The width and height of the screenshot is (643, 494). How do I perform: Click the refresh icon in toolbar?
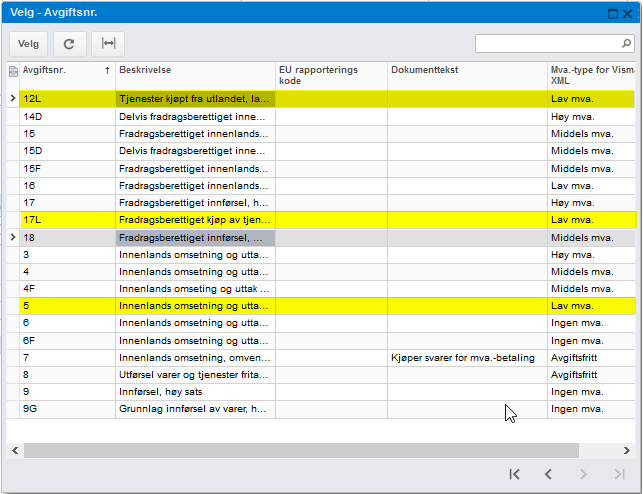click(x=69, y=44)
